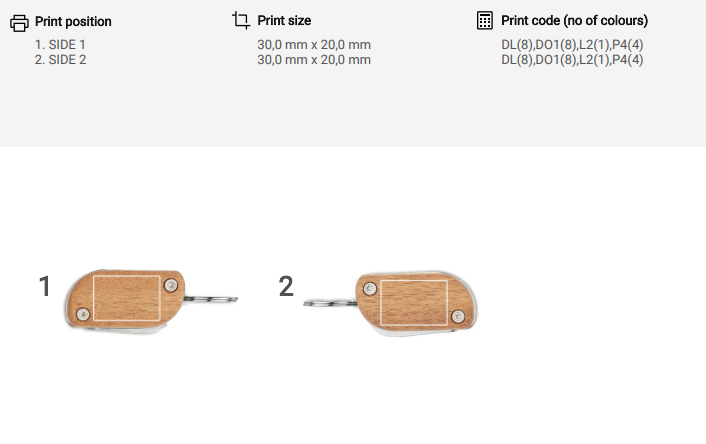Viewport: 706px width, 444px height.
Task: Select the Print position heading
Action: click(x=73, y=21)
